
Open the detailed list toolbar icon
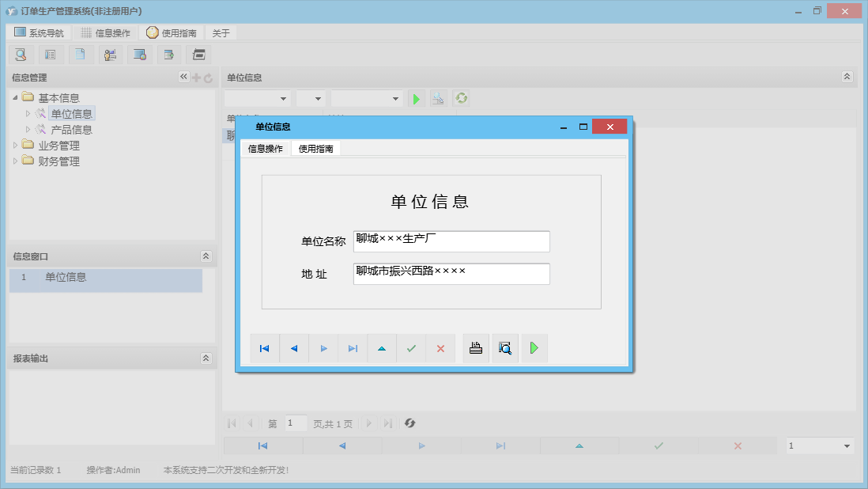(51, 55)
